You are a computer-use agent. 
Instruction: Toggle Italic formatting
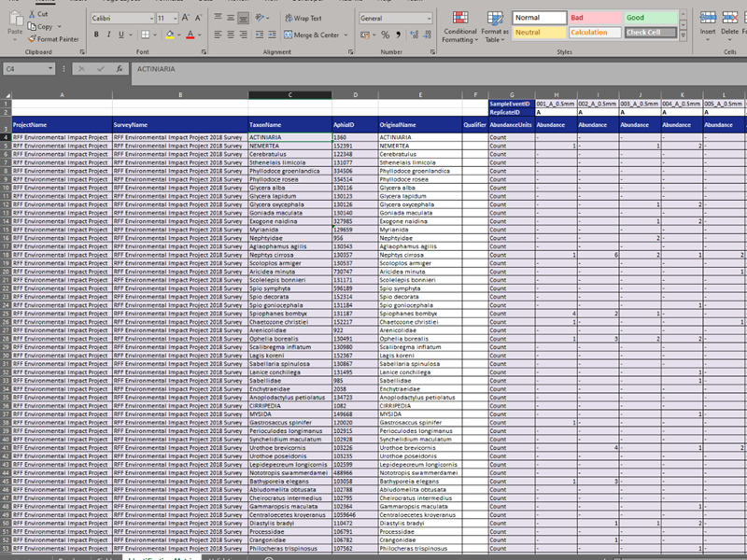click(110, 35)
